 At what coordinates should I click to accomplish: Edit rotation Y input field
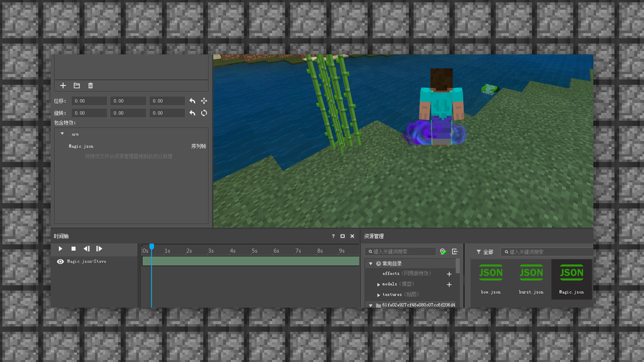[x=128, y=113]
